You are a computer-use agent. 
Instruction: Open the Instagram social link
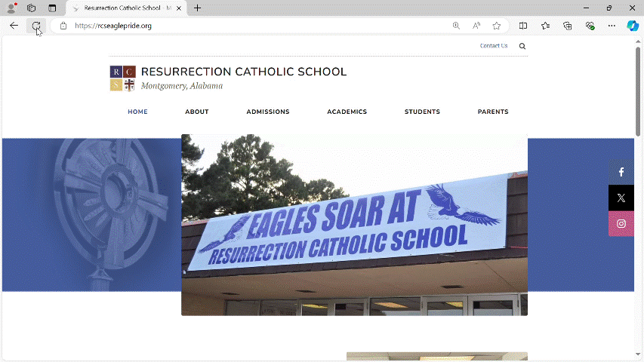click(621, 224)
